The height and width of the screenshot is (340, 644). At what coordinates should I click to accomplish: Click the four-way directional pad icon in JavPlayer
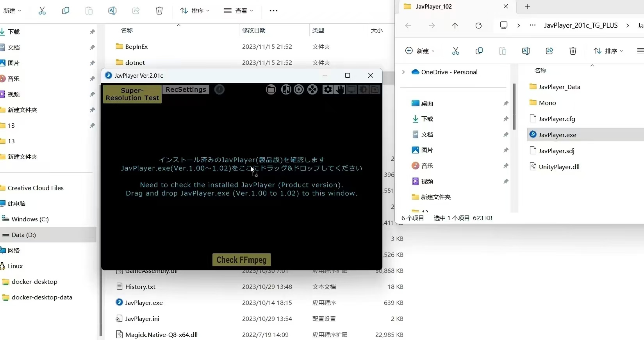312,90
